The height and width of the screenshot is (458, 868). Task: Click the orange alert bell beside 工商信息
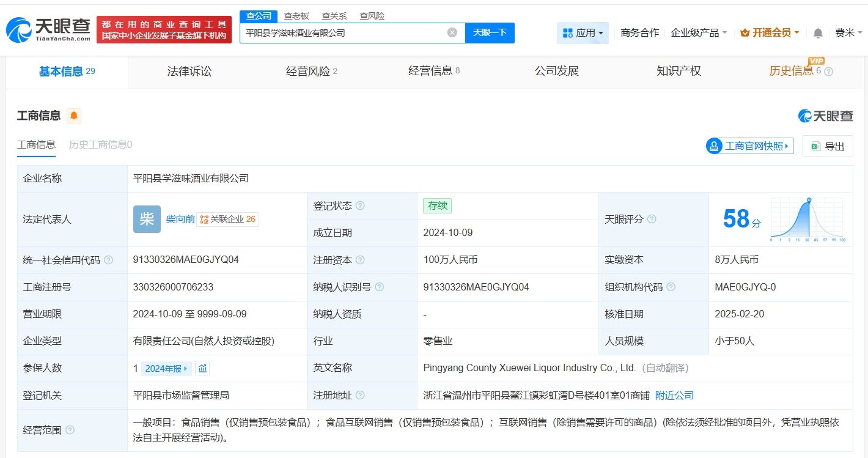pos(74,116)
